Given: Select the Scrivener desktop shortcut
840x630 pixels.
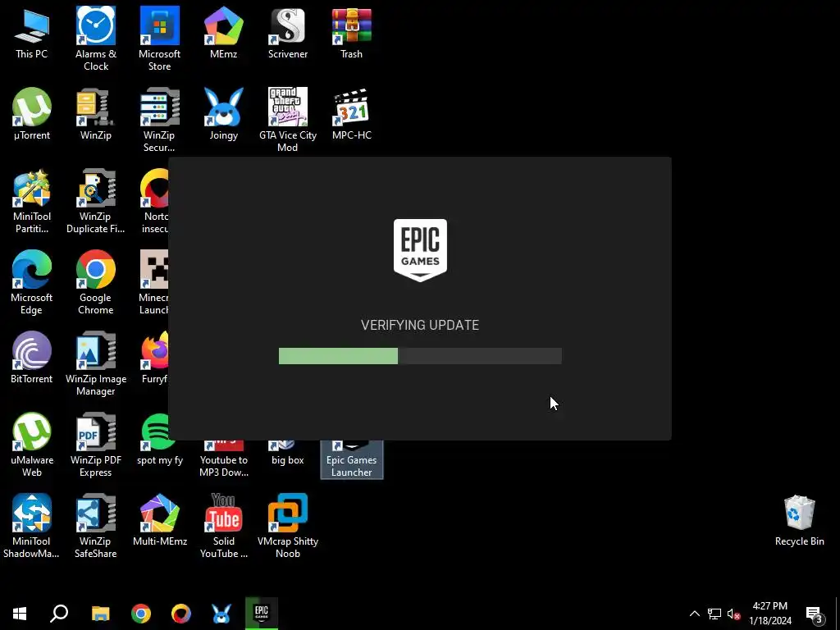Looking at the screenshot, I should (288, 34).
